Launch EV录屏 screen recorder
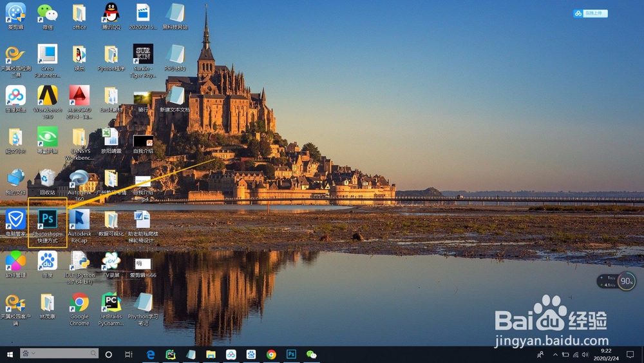 coord(111,264)
